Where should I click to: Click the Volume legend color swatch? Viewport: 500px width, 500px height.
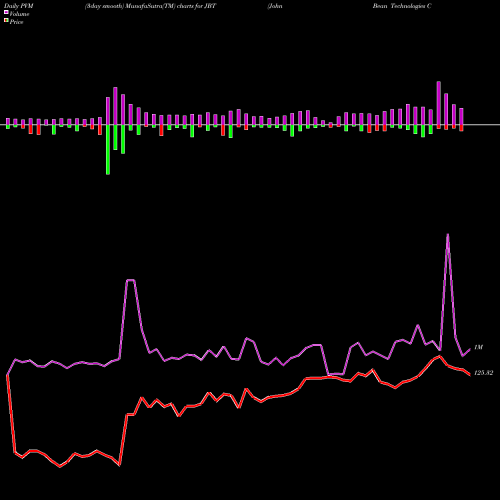click(6, 12)
